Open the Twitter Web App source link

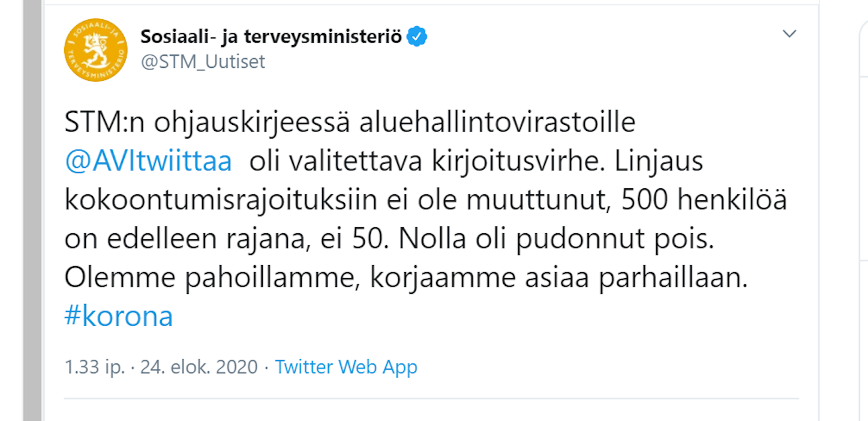(346, 366)
